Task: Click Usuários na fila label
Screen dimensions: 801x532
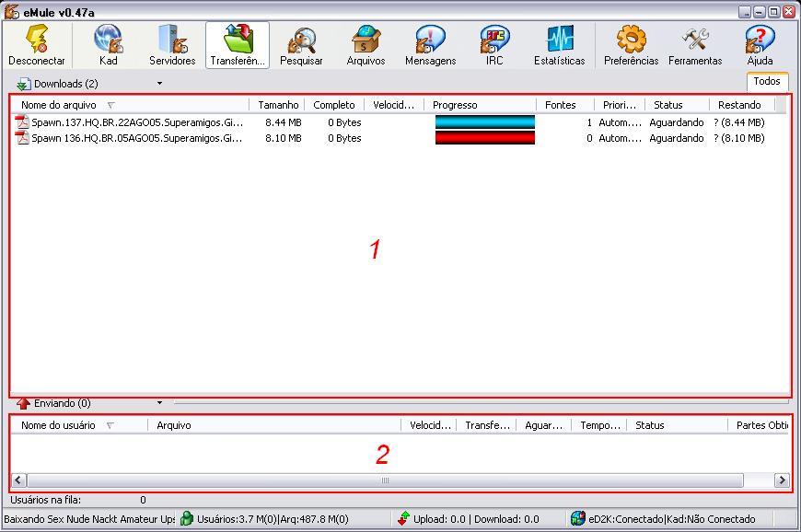Action: point(45,500)
